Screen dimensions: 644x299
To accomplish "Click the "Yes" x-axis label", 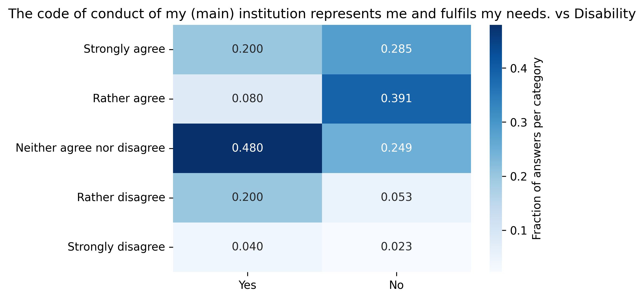I will 247,285.
